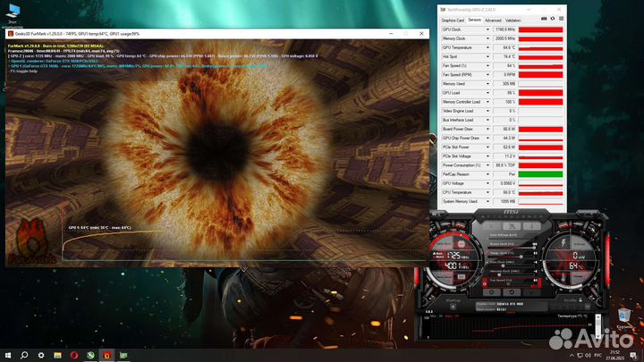Expand the Video Engine Load sensor dropdown

[487, 111]
